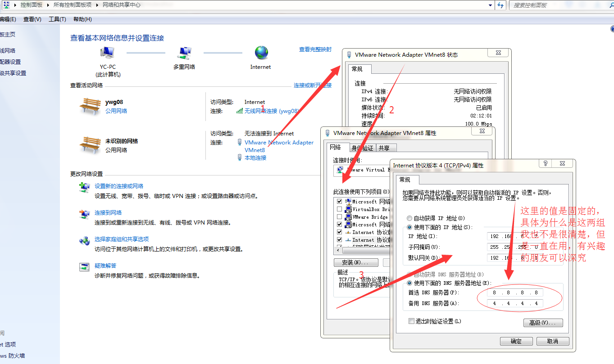
Task: Open the 查看完整映射 link
Action: pyautogui.click(x=315, y=49)
